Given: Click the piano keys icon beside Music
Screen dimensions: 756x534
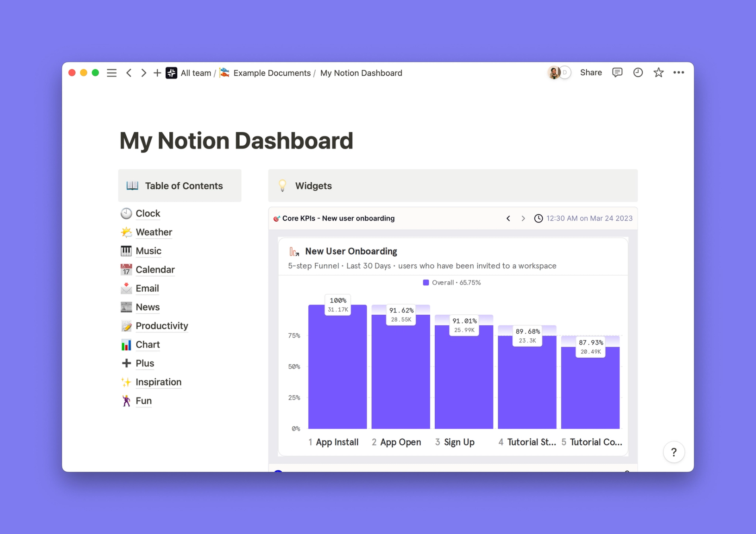Looking at the screenshot, I should pyautogui.click(x=126, y=251).
